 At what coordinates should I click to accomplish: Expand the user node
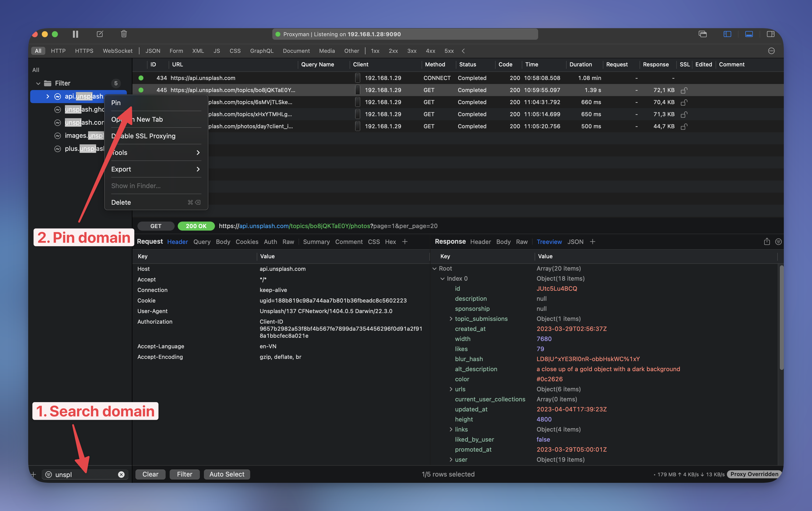point(451,459)
